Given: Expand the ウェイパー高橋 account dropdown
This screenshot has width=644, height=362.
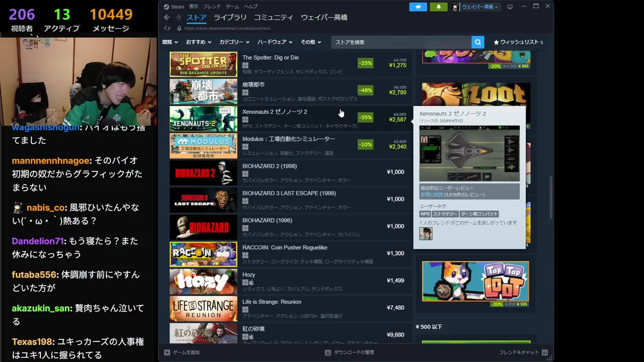Looking at the screenshot, I should tap(480, 7).
